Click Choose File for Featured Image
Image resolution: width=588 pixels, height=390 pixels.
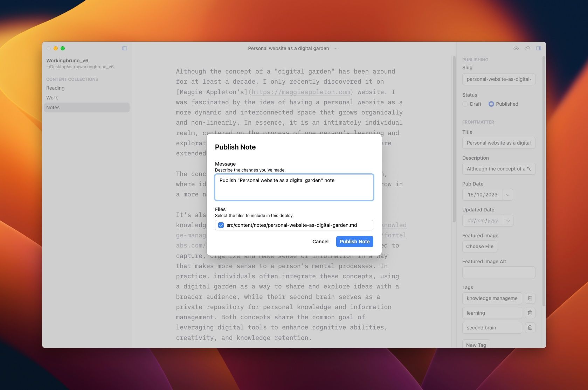pyautogui.click(x=480, y=246)
